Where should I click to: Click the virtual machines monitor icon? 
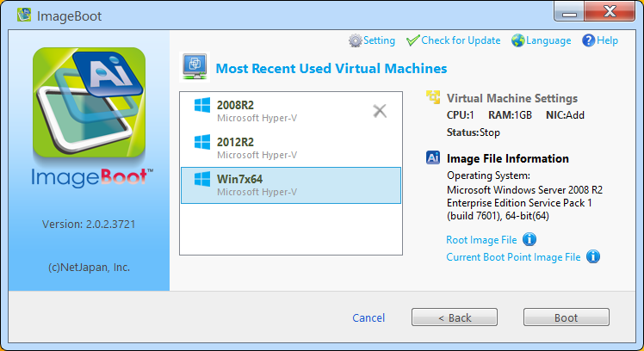pyautogui.click(x=195, y=67)
